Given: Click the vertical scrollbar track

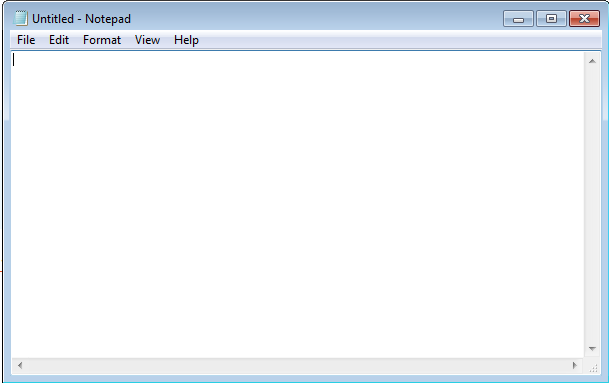Looking at the screenshot, I should coord(592,205).
